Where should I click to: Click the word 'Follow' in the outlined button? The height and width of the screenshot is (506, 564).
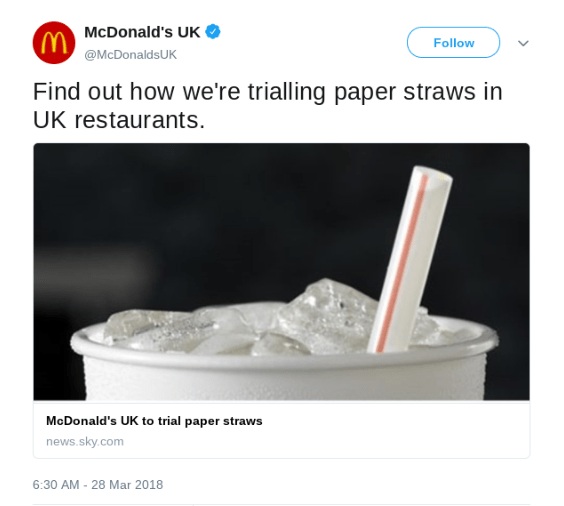coord(454,43)
